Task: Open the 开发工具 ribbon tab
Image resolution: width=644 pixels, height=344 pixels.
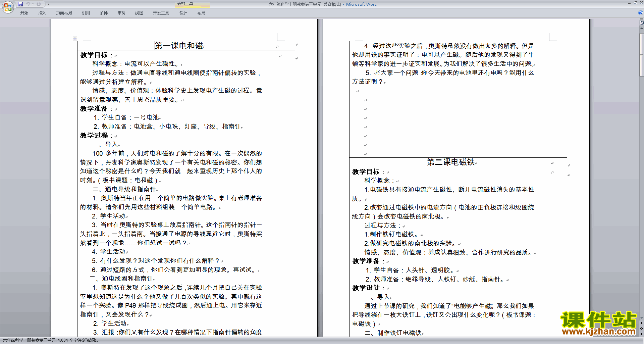Action: [161, 13]
